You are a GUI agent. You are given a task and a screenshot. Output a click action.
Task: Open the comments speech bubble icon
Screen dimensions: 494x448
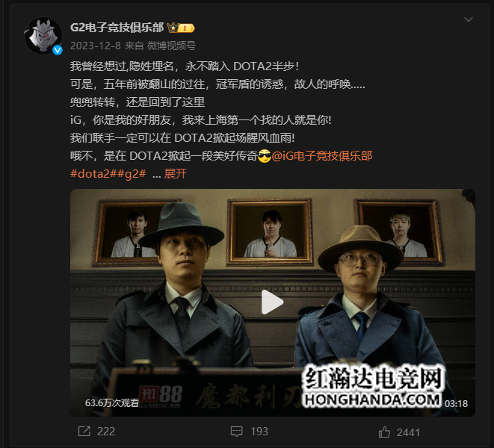237,432
